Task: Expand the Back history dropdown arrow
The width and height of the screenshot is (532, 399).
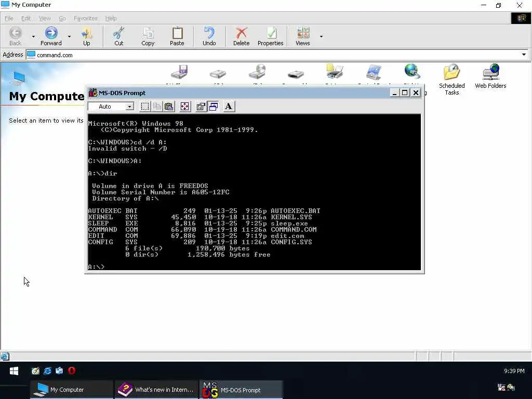Action: tap(33, 36)
